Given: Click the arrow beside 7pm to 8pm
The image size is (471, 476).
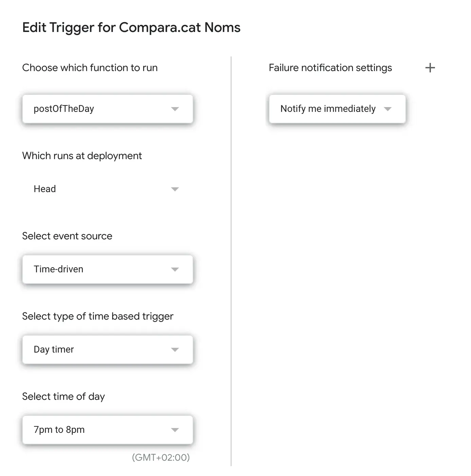Looking at the screenshot, I should click(x=175, y=430).
